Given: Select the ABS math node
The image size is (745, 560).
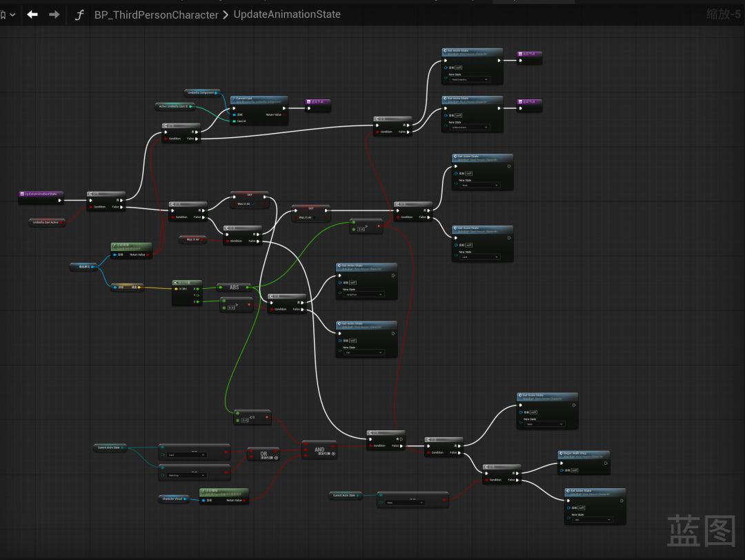Looking at the screenshot, I should (234, 288).
